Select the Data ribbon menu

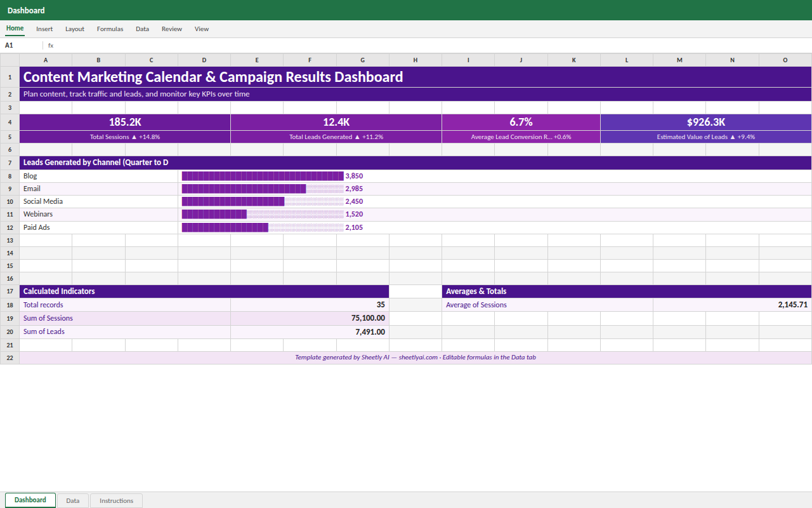[142, 29]
